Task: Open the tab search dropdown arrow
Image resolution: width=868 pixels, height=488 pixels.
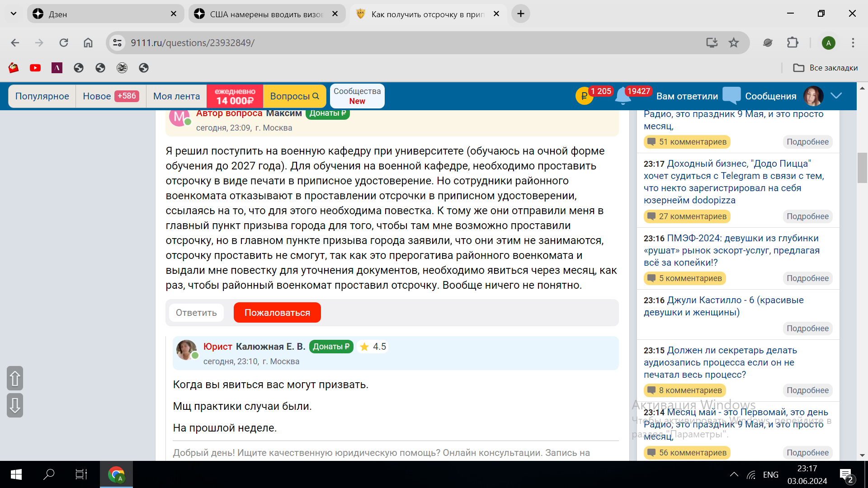Action: click(14, 14)
